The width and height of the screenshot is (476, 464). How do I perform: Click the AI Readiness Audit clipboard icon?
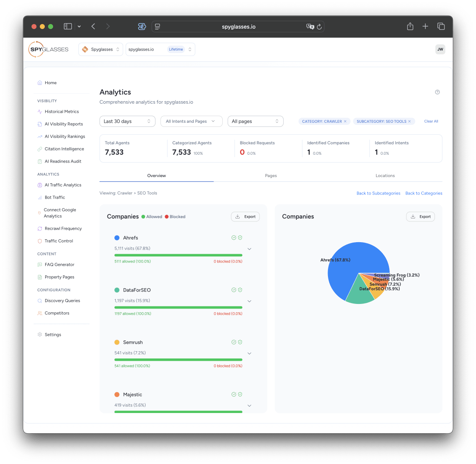coord(40,161)
